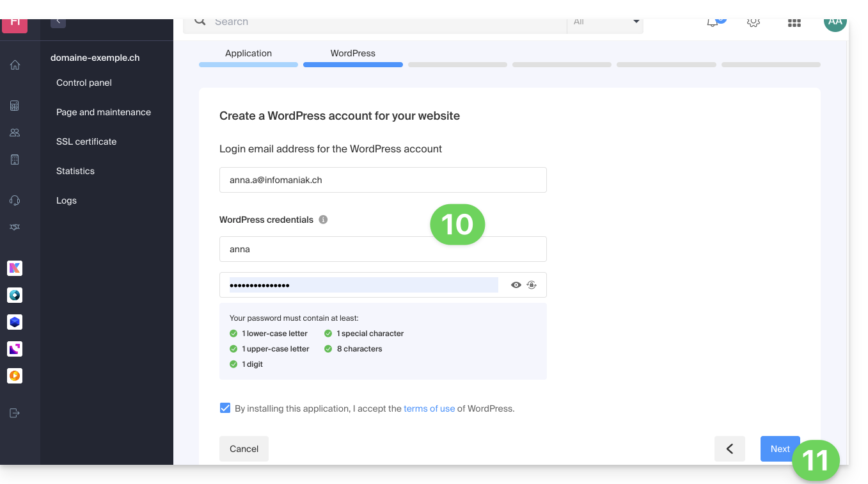Image resolution: width=868 pixels, height=484 pixels.
Task: Show the password with the eye icon
Action: [516, 285]
